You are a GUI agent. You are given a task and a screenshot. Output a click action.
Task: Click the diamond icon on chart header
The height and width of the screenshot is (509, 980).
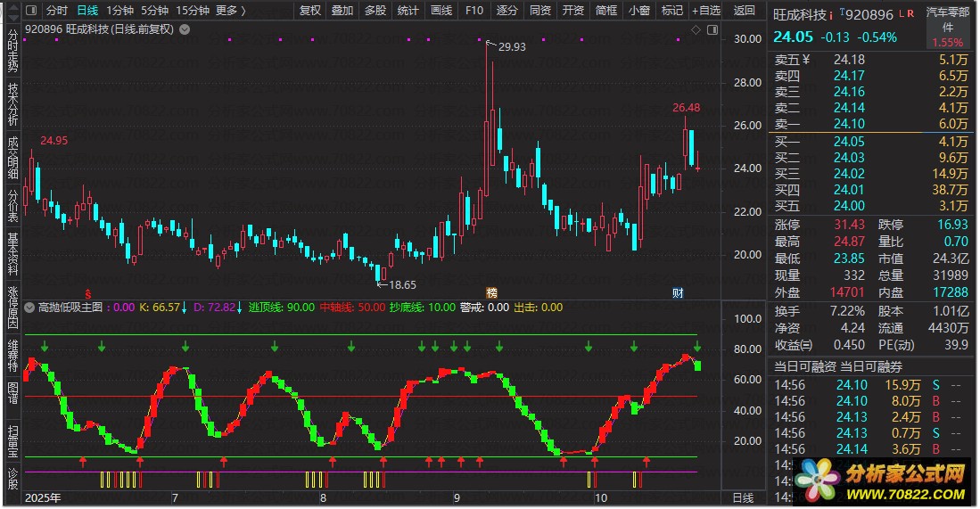696,30
